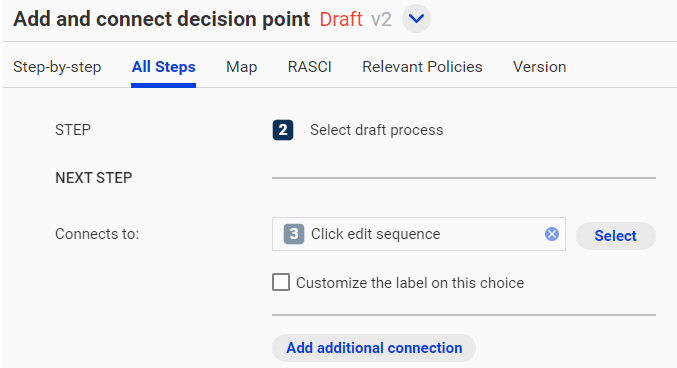677x368 pixels.
Task: Open the Map tab
Action: click(x=241, y=67)
